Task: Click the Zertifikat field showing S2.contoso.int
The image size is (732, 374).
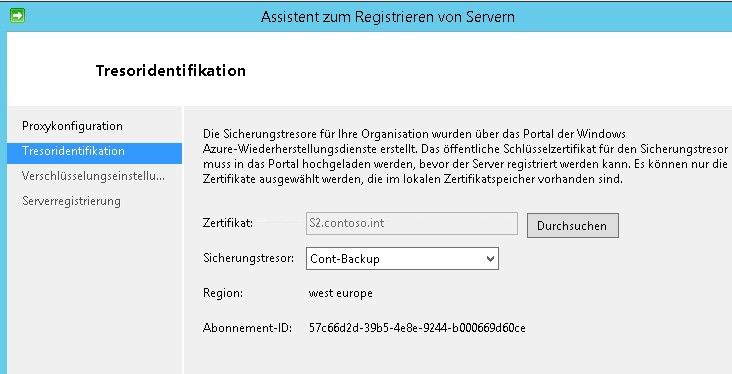Action: click(x=412, y=224)
